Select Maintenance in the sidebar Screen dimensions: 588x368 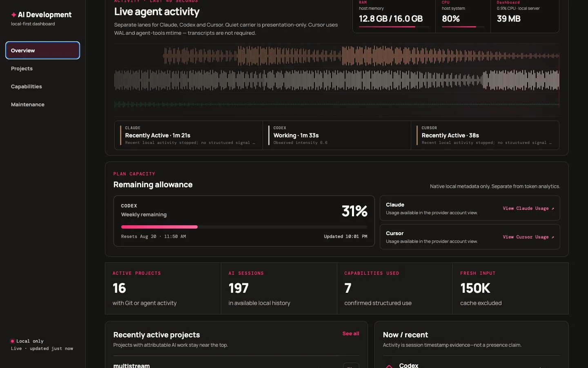(42, 104)
